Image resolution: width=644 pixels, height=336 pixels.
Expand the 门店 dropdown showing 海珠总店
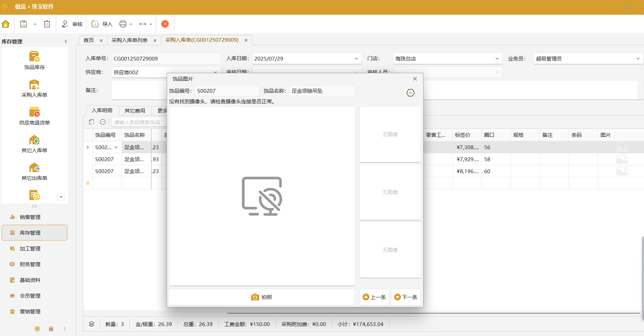tap(497, 59)
